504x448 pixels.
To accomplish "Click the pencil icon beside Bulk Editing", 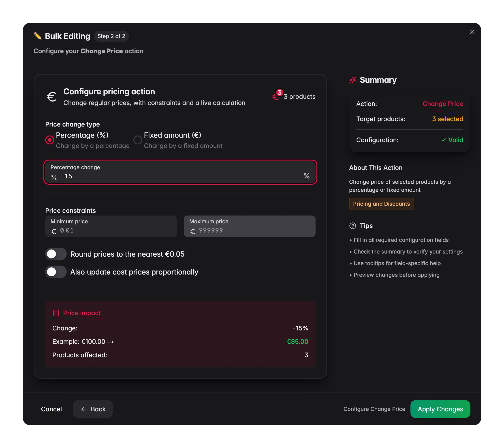I will (x=37, y=36).
